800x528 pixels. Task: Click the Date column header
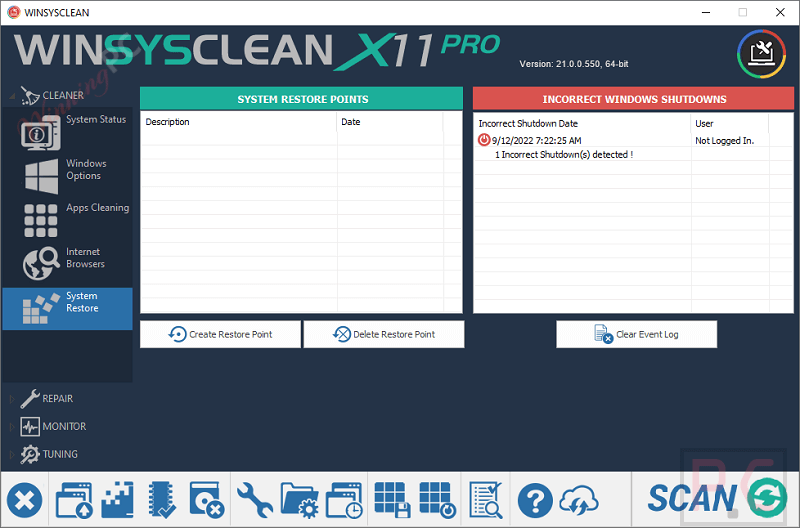(x=390, y=122)
